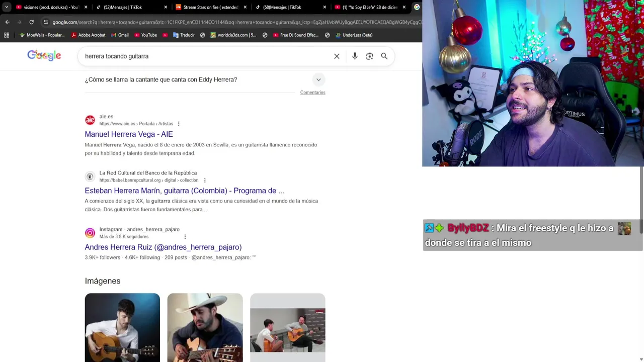Click the globe bookmark before worldcia3ds
The image size is (644, 362).
[x=203, y=35]
